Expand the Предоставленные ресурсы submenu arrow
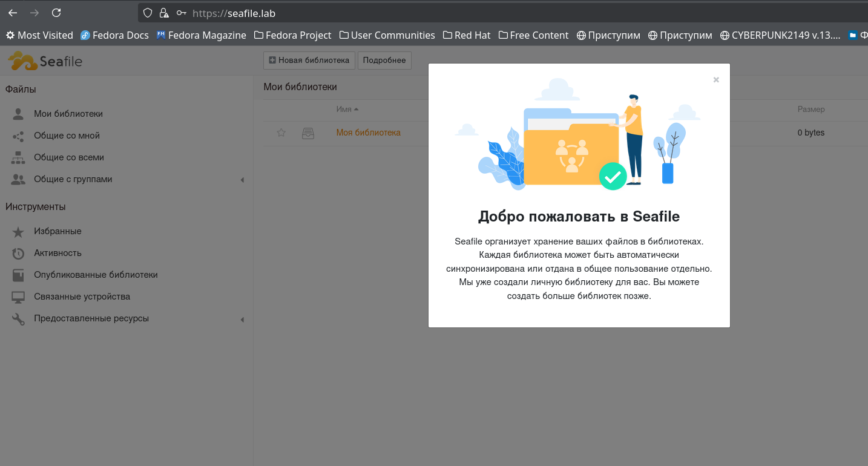Viewport: 868px width, 466px height. click(x=242, y=319)
